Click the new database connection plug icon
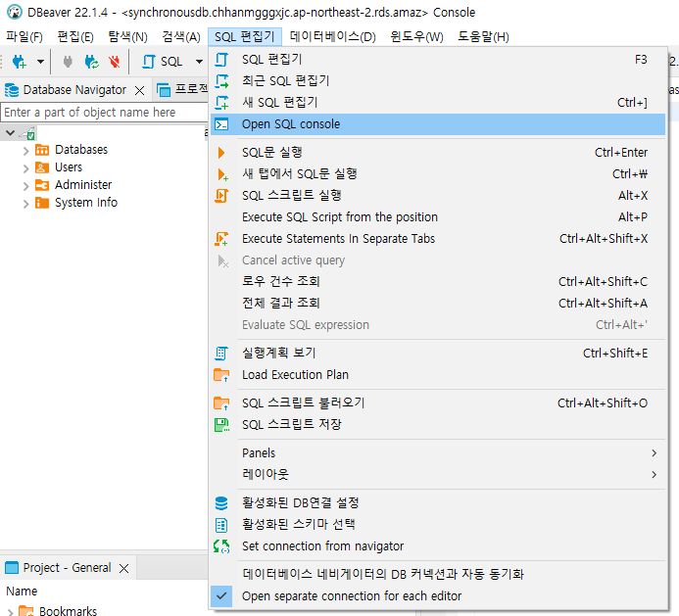This screenshot has width=679, height=616. click(19, 62)
